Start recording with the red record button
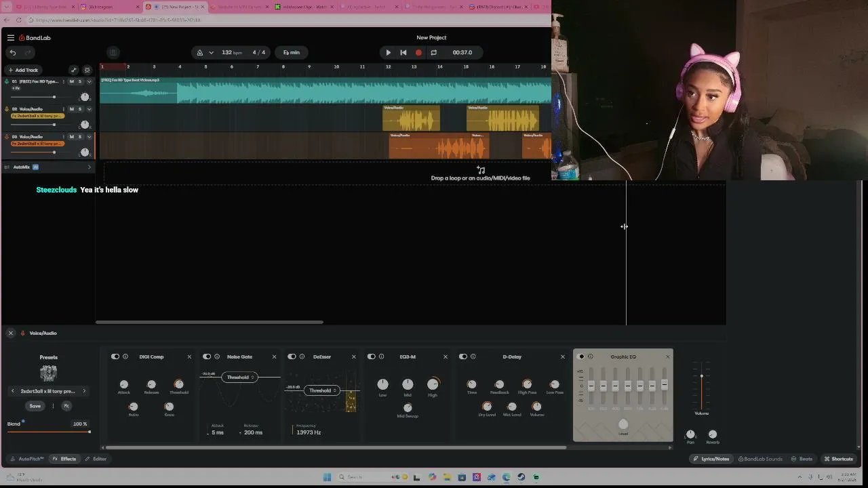The height and width of the screenshot is (488, 868). click(x=418, y=52)
